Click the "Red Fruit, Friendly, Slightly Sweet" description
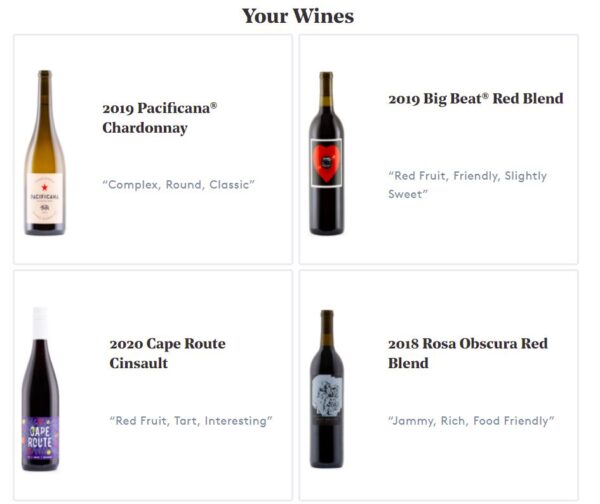 [467, 184]
